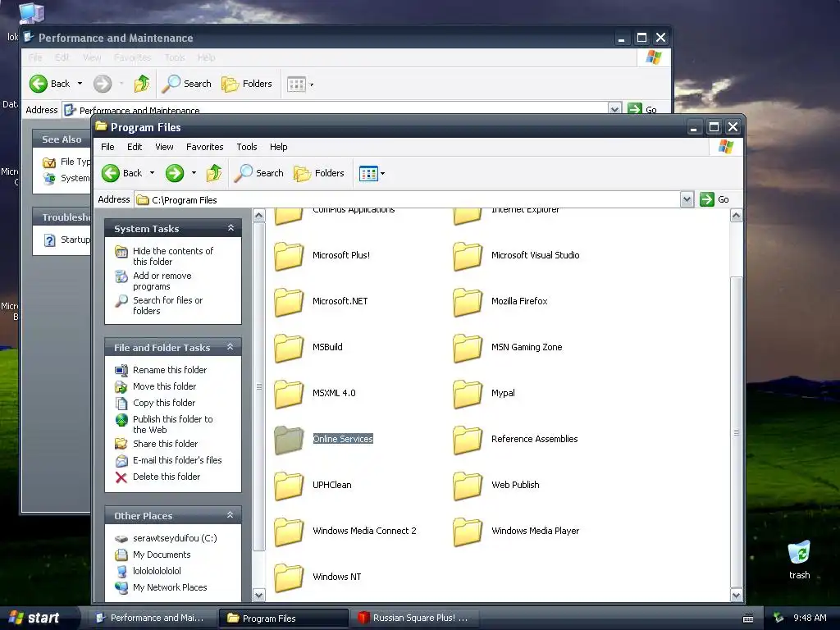Select the Online Services folder icon
Viewport: 840px width, 630px height.
tap(289, 440)
